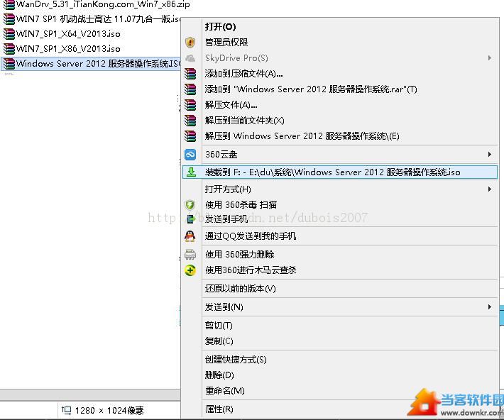The width and height of the screenshot is (504, 420).
Task: Click the horizontal scrollbar below file list
Action: click(x=90, y=394)
